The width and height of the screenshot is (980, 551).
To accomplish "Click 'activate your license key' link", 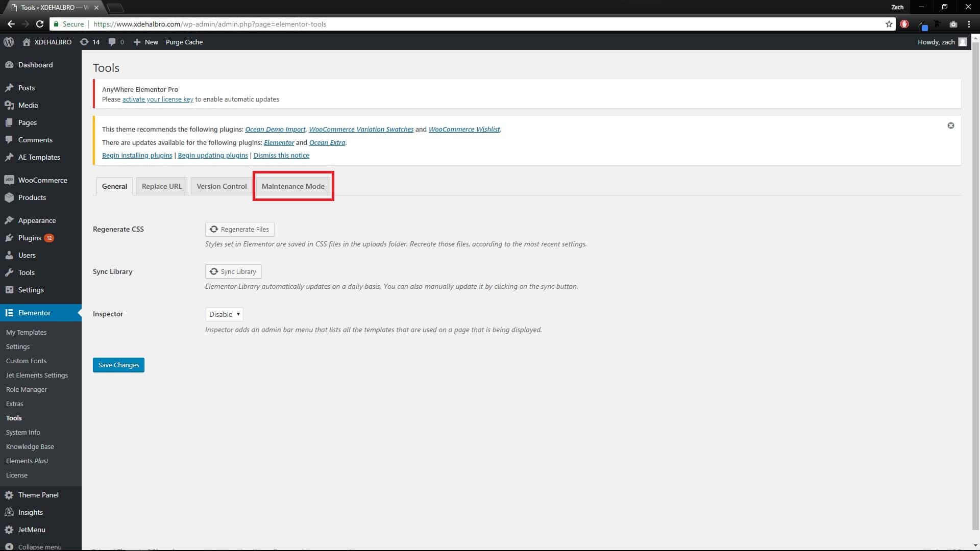I will 158,99.
